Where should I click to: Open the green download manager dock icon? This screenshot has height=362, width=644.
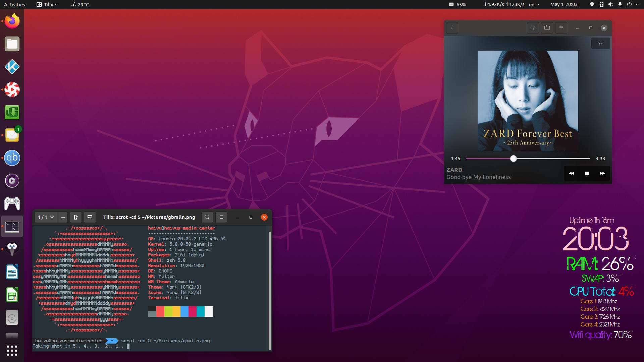(12, 112)
